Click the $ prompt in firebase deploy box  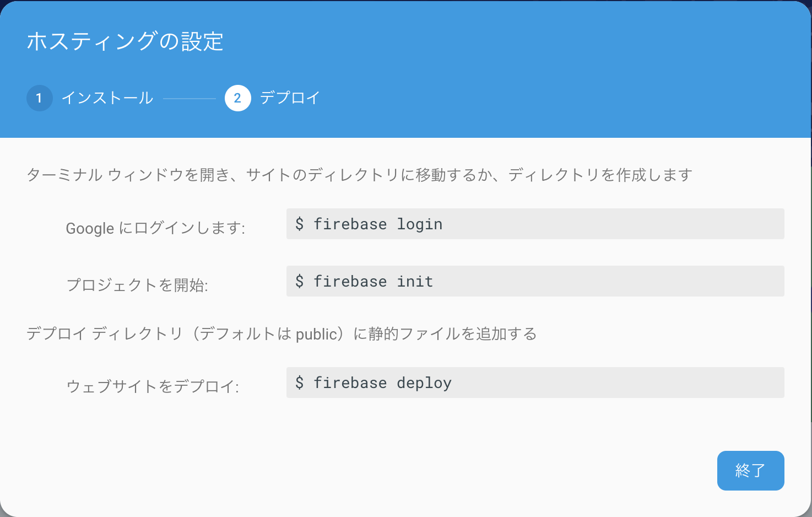point(300,383)
